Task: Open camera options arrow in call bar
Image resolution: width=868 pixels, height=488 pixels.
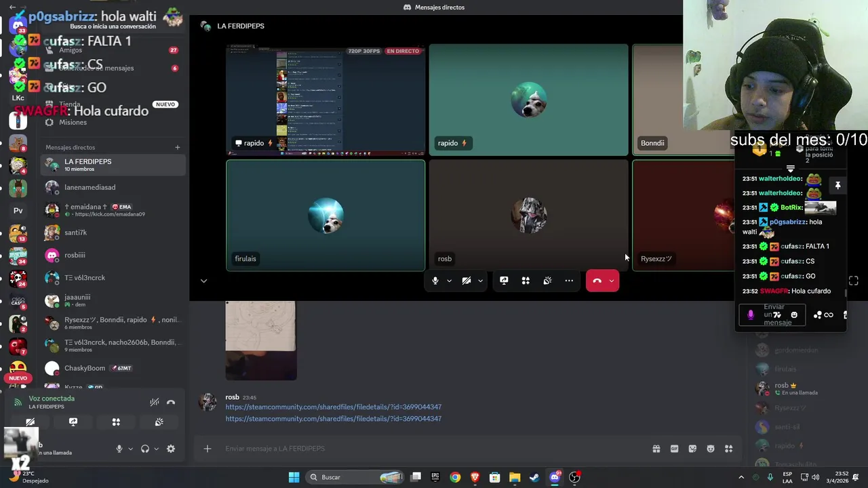Action: (x=480, y=281)
